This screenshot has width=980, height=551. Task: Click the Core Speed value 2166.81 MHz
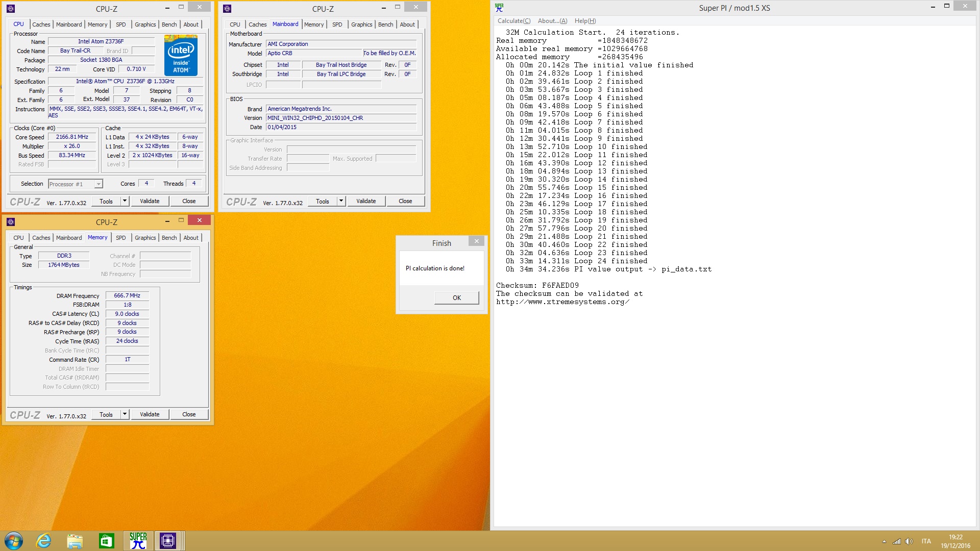tap(72, 137)
